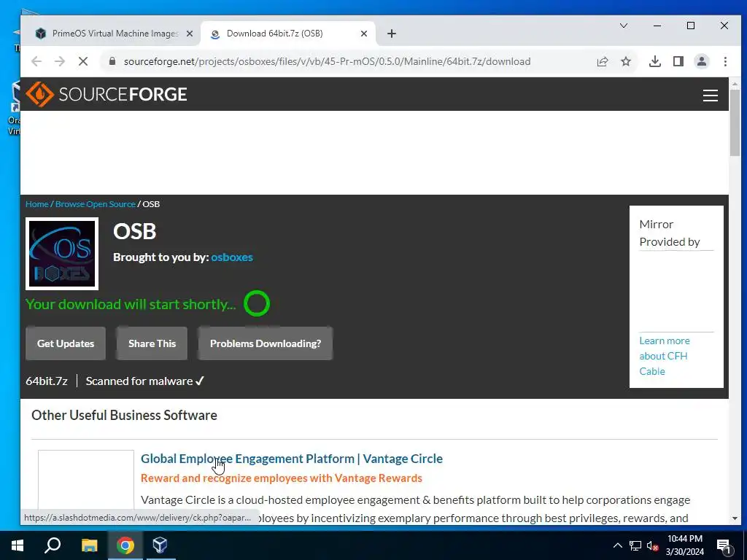Go forward to the next page
747x560 pixels.
[x=60, y=61]
